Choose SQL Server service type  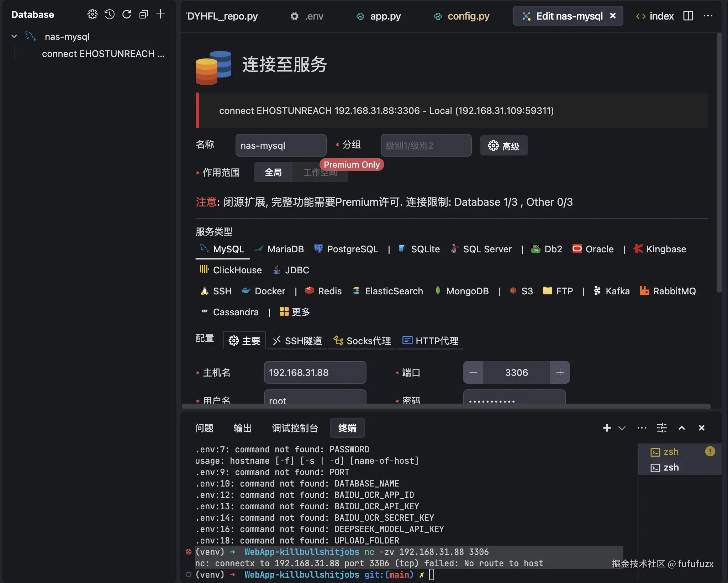(x=481, y=249)
